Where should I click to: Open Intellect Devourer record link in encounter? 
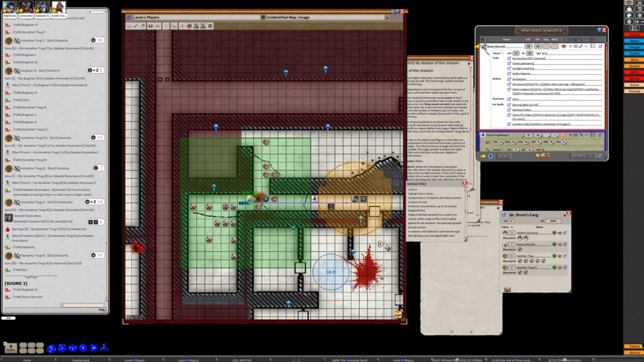coord(565,233)
